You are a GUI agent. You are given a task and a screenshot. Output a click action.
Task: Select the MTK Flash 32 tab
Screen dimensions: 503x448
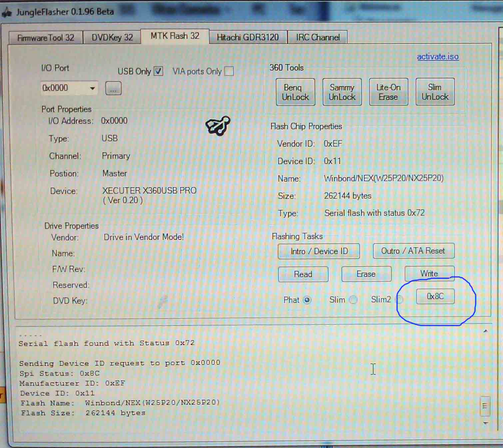click(175, 36)
